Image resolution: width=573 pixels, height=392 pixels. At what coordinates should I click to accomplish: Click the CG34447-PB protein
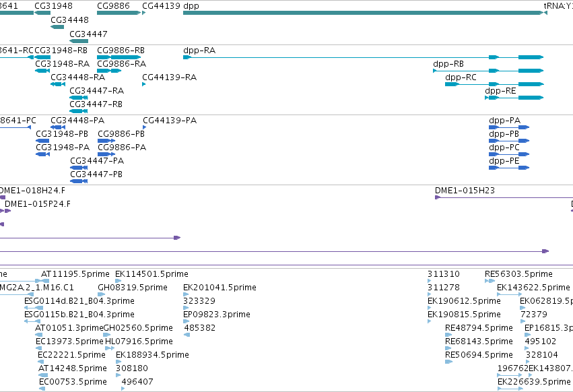click(x=79, y=181)
